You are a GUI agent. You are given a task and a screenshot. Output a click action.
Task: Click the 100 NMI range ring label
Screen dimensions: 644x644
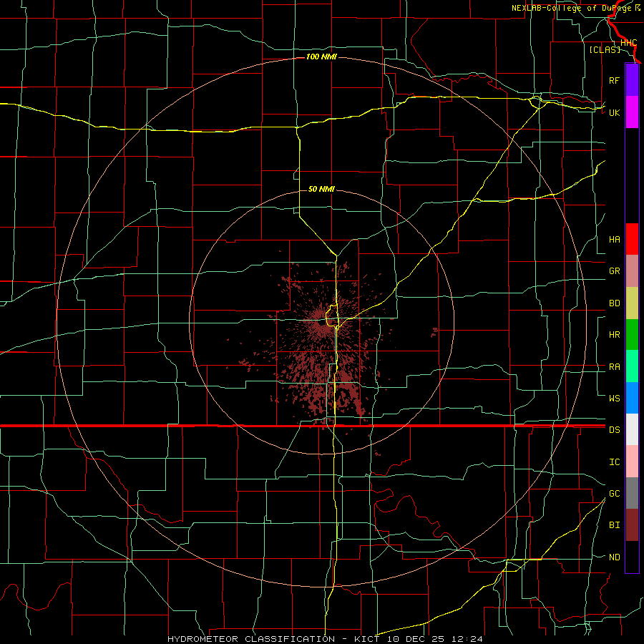point(321,57)
